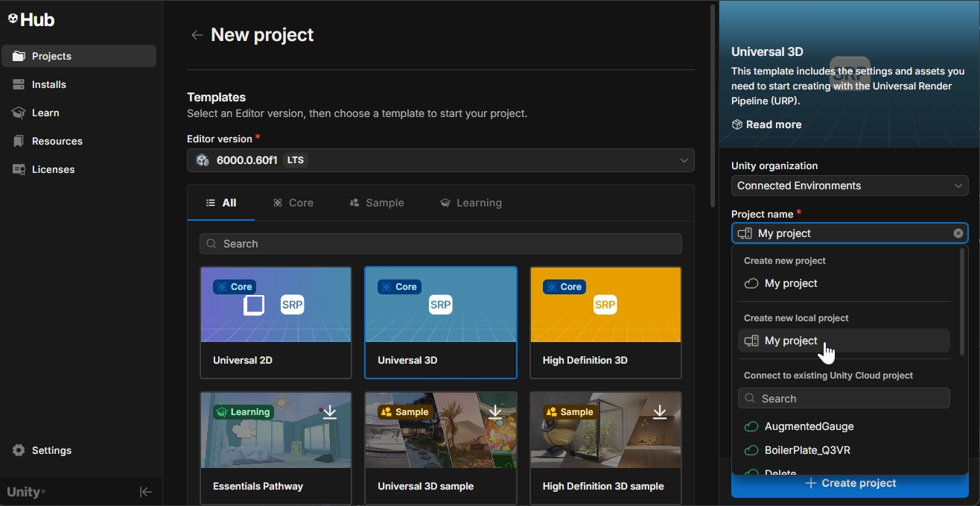Click download icon on Essentials Pathway template
The image size is (980, 506).
point(330,412)
